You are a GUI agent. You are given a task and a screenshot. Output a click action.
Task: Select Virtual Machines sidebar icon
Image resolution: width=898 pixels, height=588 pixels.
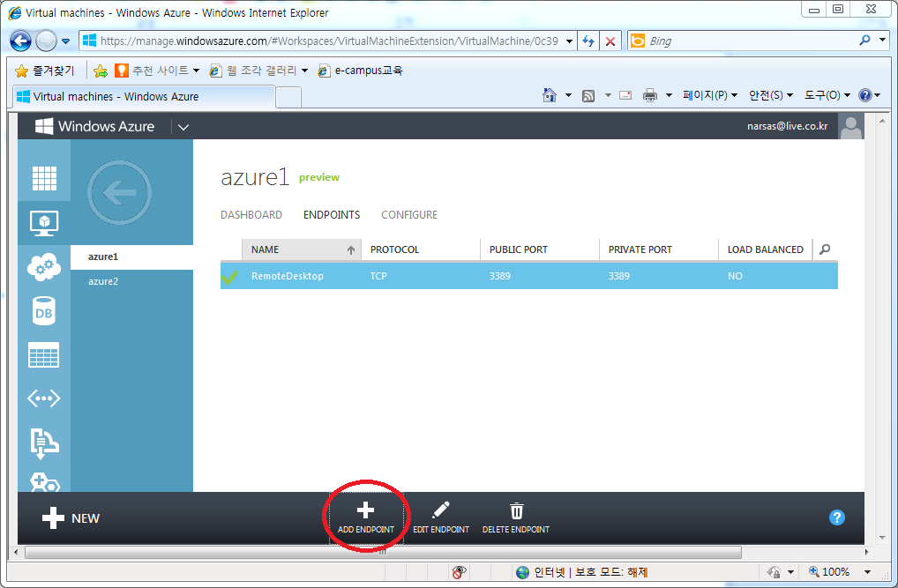tap(44, 222)
